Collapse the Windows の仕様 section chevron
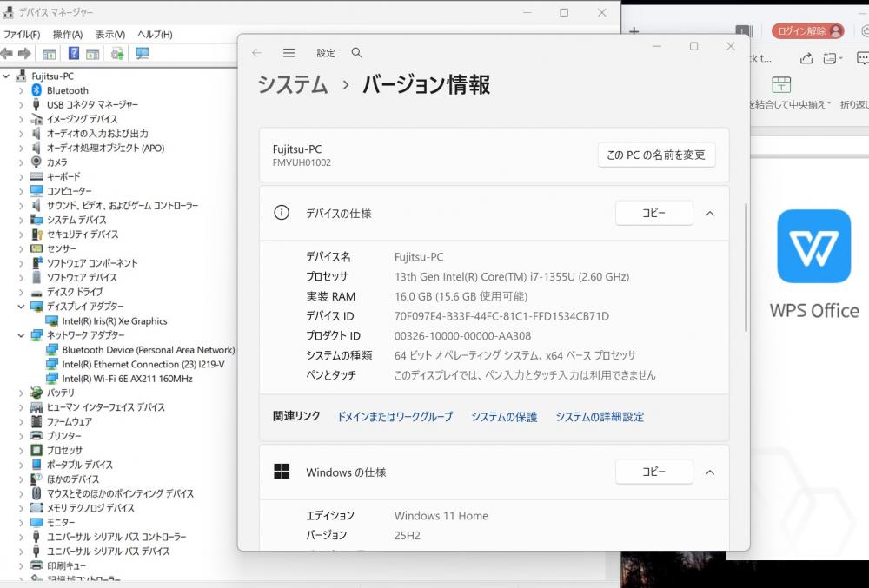 coord(710,472)
